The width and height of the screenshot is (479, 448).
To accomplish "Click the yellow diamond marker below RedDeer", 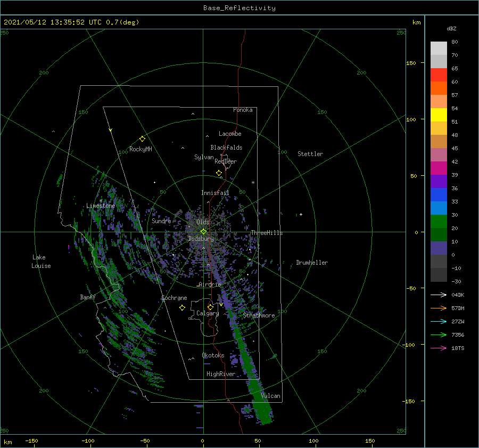I will click(x=219, y=173).
